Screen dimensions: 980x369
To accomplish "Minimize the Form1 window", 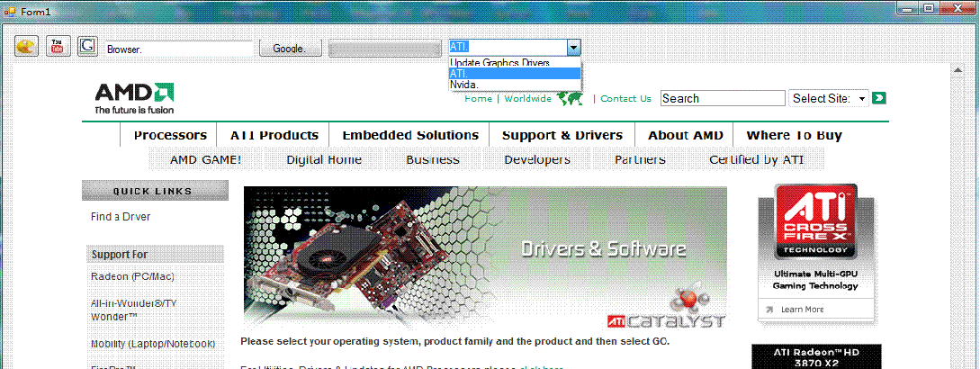I will click(905, 7).
